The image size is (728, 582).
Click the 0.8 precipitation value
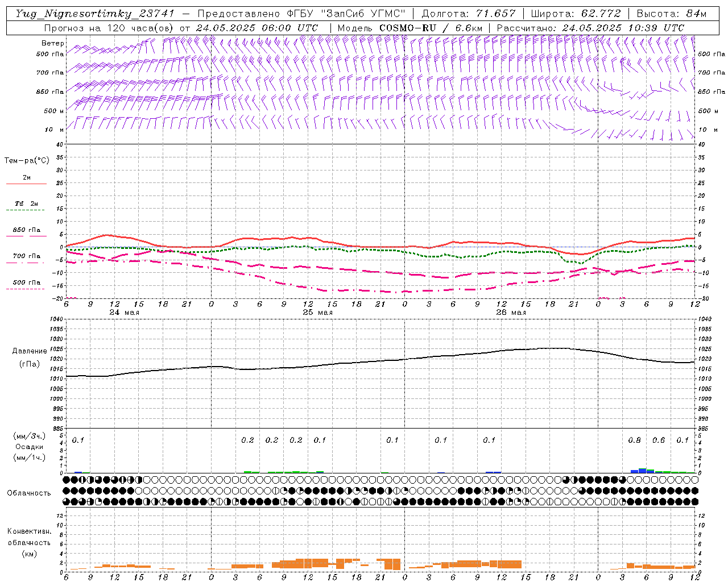(x=634, y=440)
